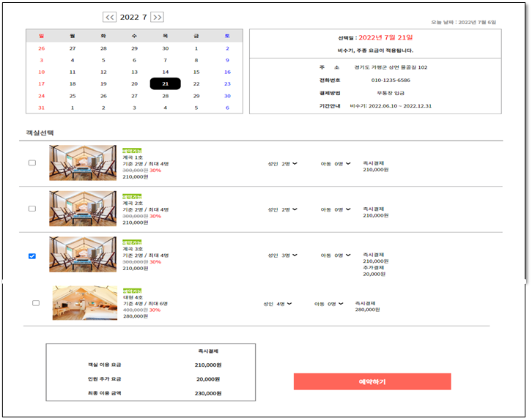Click the 280,000원 discounted price under 대형 4호
Image resolution: width=532 pixels, height=418 pixels.
pos(136,316)
